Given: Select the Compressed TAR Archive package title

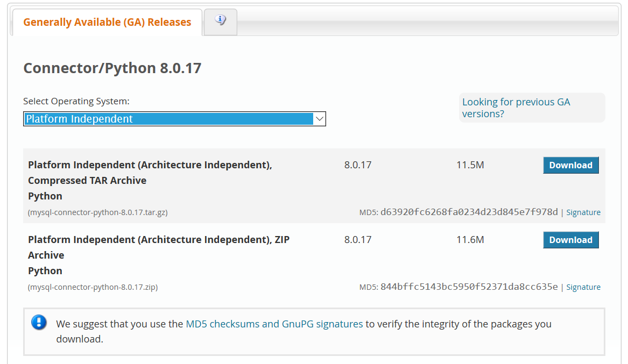Looking at the screenshot, I should [x=150, y=181].
